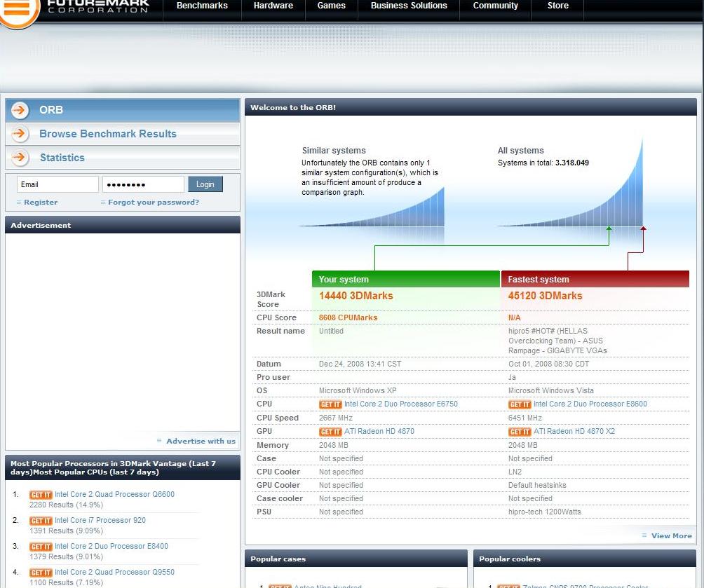
Task: Click the Systems in total 3.318.049 text
Action: (543, 163)
